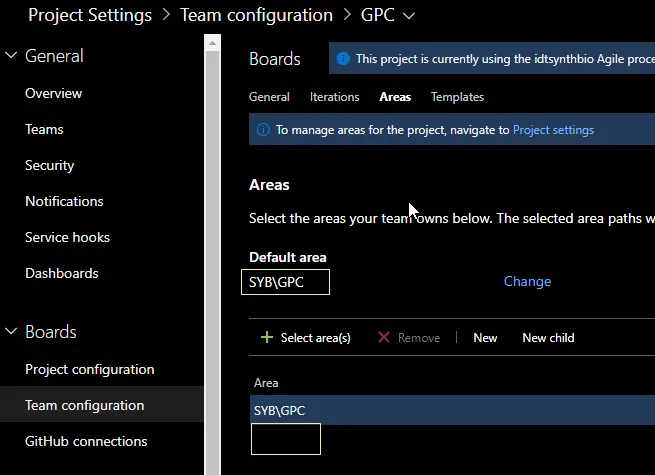Image resolution: width=655 pixels, height=475 pixels.
Task: Collapse the General section chevron
Action: (12, 56)
